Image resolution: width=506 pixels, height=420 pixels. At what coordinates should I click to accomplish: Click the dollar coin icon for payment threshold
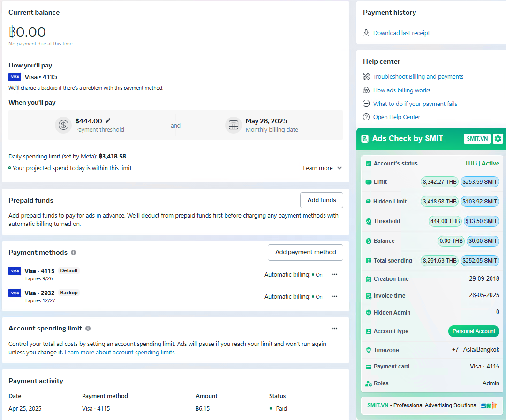(x=63, y=125)
